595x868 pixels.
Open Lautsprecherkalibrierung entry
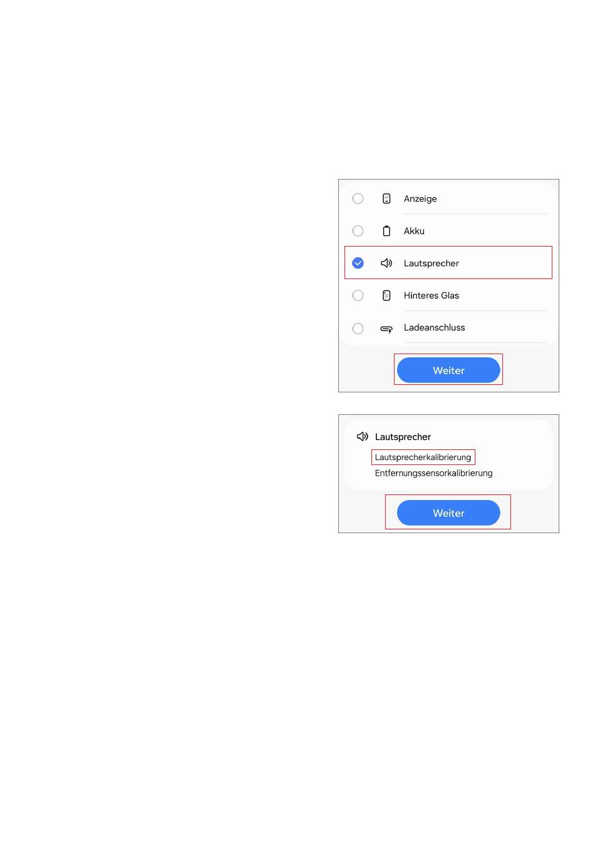[423, 457]
